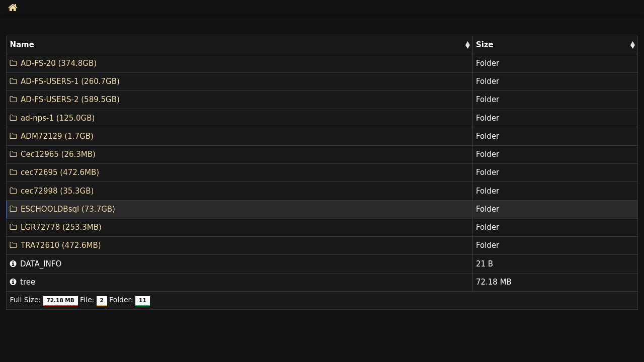The height and width of the screenshot is (362, 644).
Task: Click the folder icon beside AD-FS-20
Action: (14, 63)
